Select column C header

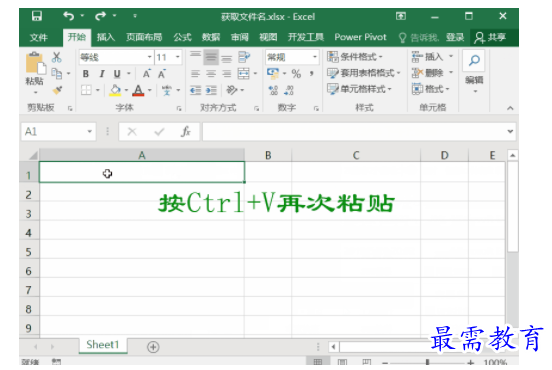point(356,155)
